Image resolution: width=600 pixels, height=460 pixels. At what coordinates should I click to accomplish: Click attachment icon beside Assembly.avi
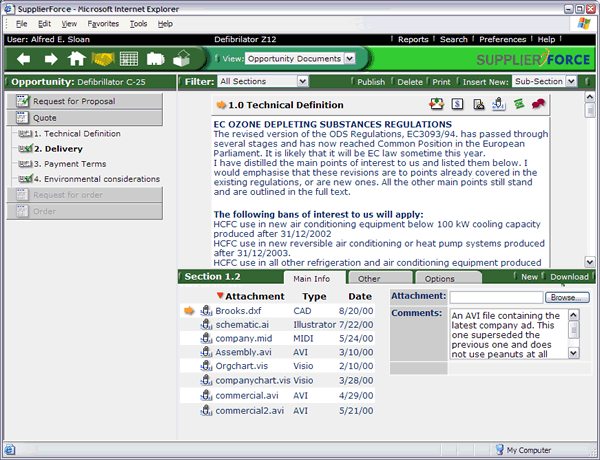coord(206,352)
